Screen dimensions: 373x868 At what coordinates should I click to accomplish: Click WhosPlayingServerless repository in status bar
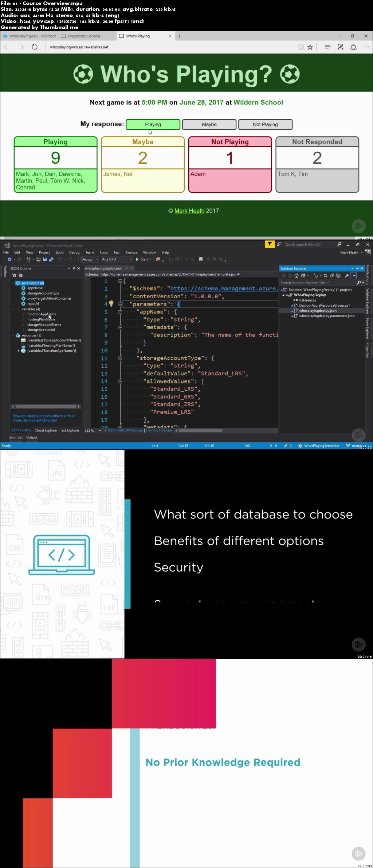tap(319, 446)
